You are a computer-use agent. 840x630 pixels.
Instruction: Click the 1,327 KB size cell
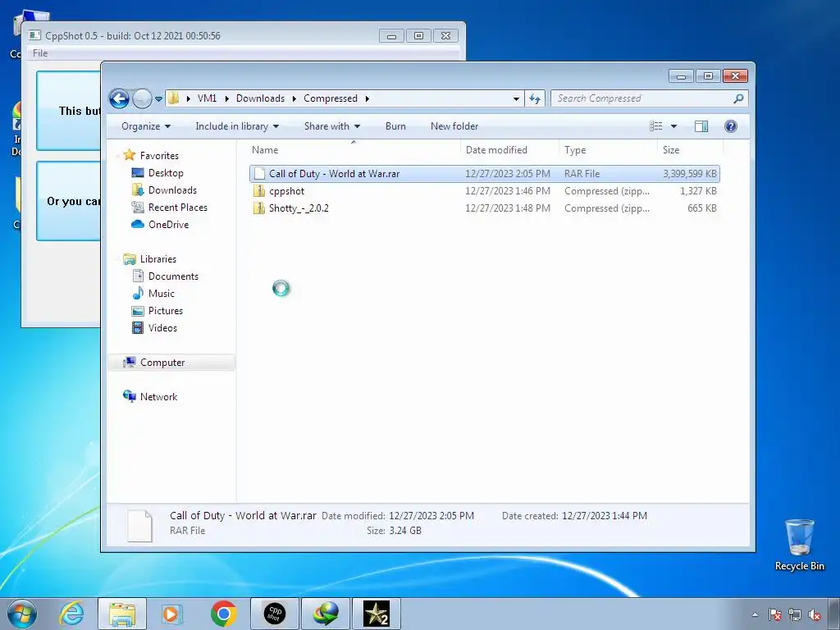tap(699, 191)
